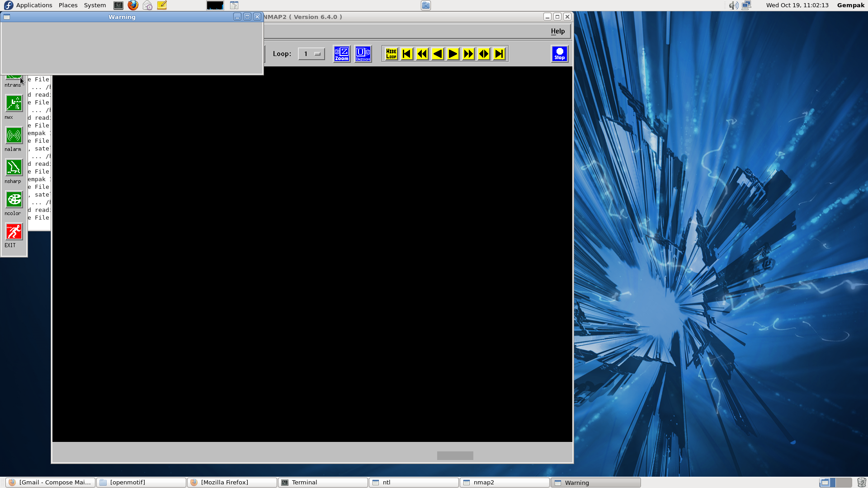Viewport: 868px width, 488px height.
Task: Launch the nwx program icon
Action: tap(14, 103)
